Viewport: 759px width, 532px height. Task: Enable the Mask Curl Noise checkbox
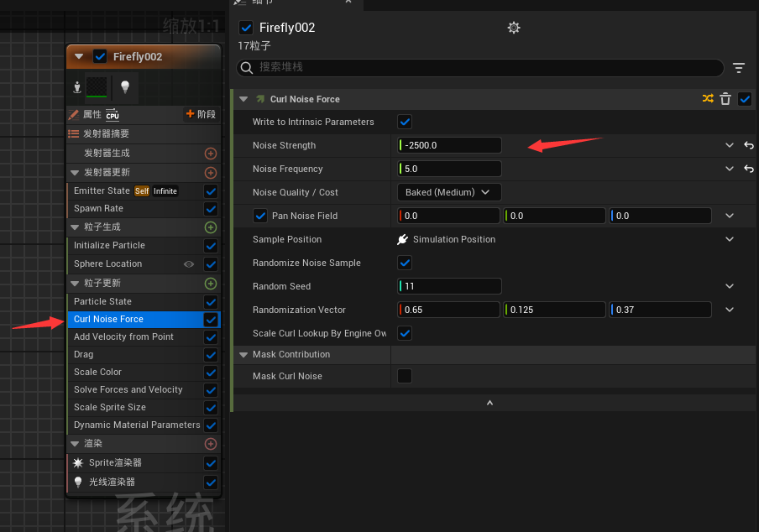click(x=405, y=376)
